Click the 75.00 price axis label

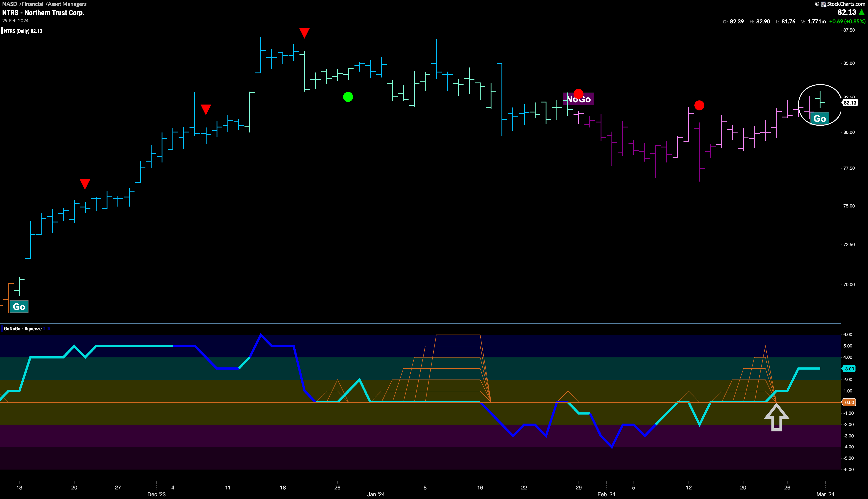point(849,206)
